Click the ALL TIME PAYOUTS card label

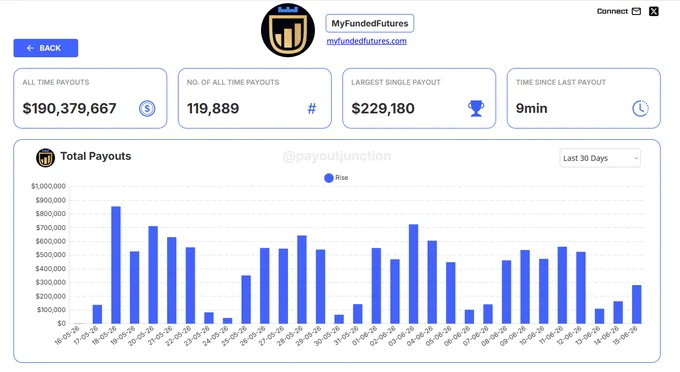56,82
